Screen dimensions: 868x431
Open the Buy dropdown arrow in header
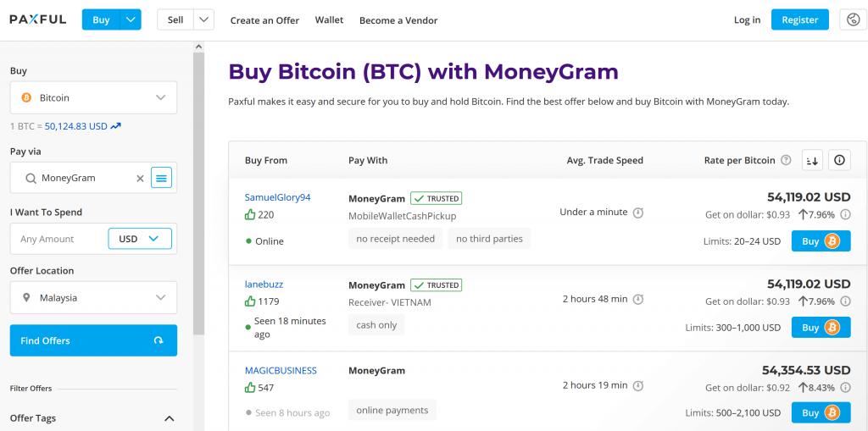(131, 20)
